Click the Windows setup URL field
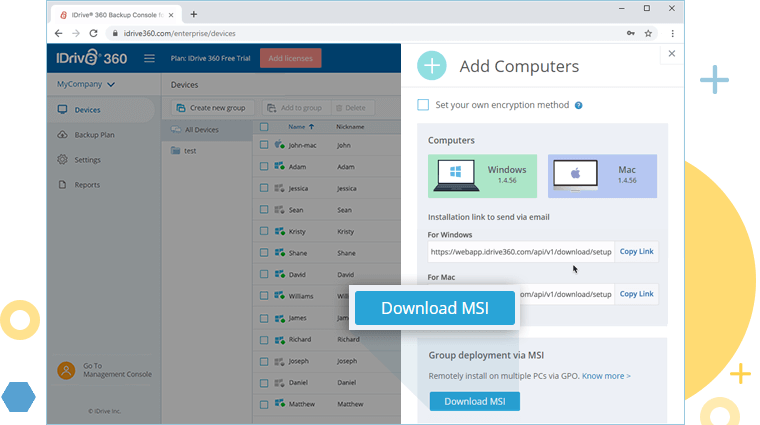Image resolution: width=760 pixels, height=425 pixels. point(521,252)
